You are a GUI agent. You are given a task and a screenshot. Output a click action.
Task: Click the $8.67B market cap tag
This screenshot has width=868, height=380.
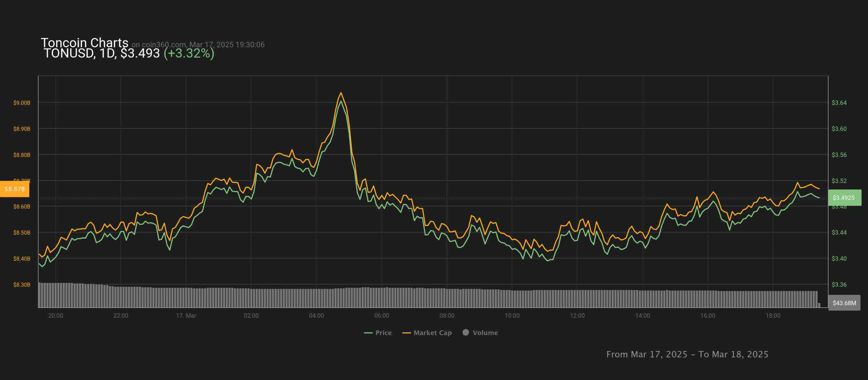tap(14, 189)
